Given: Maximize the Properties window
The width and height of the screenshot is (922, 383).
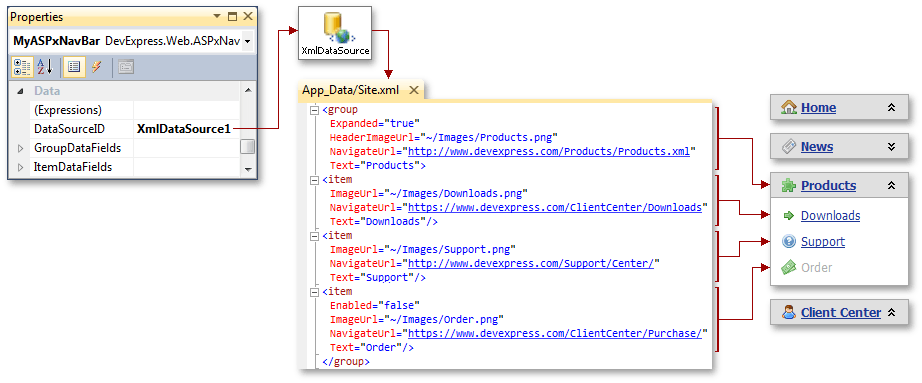Looking at the screenshot, I should (x=233, y=16).
